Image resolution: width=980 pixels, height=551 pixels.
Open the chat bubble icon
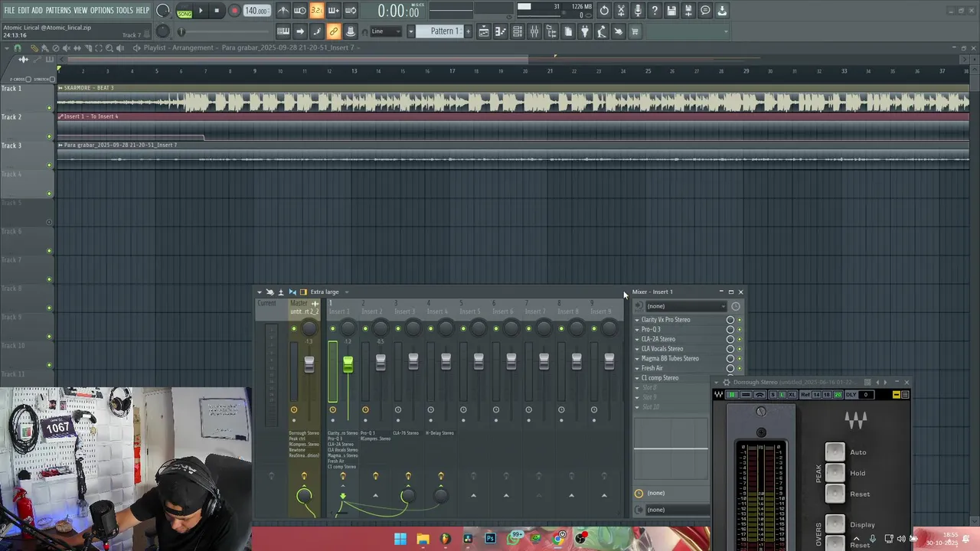705,11
